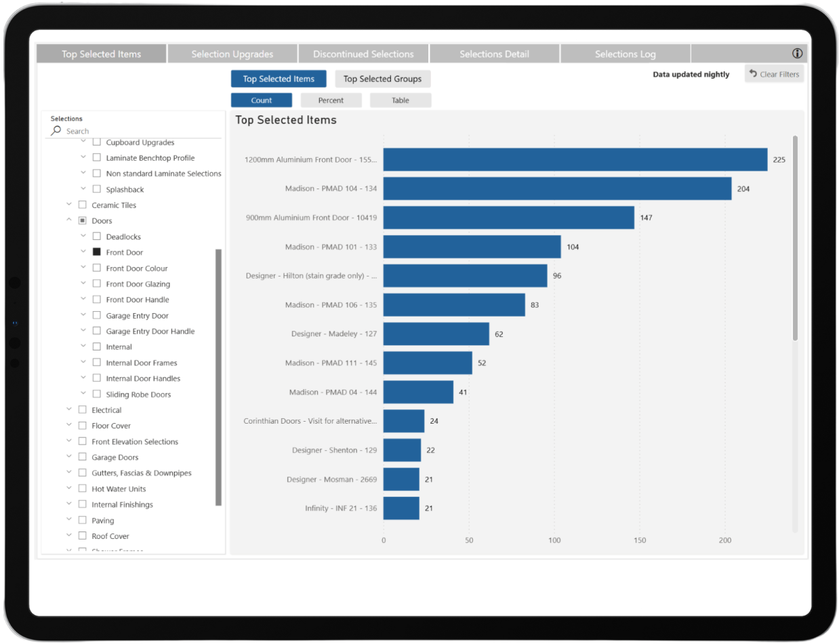
Task: Expand the Paving section
Action: point(68,520)
